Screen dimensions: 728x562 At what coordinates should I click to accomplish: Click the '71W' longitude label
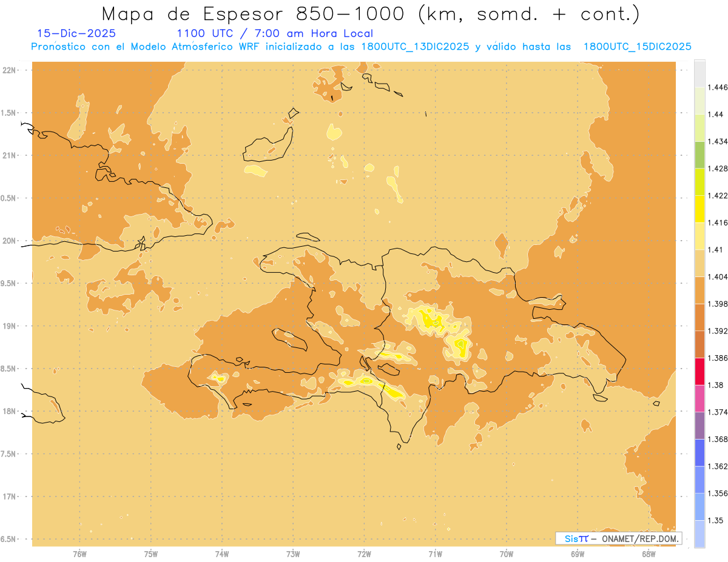pos(435,554)
